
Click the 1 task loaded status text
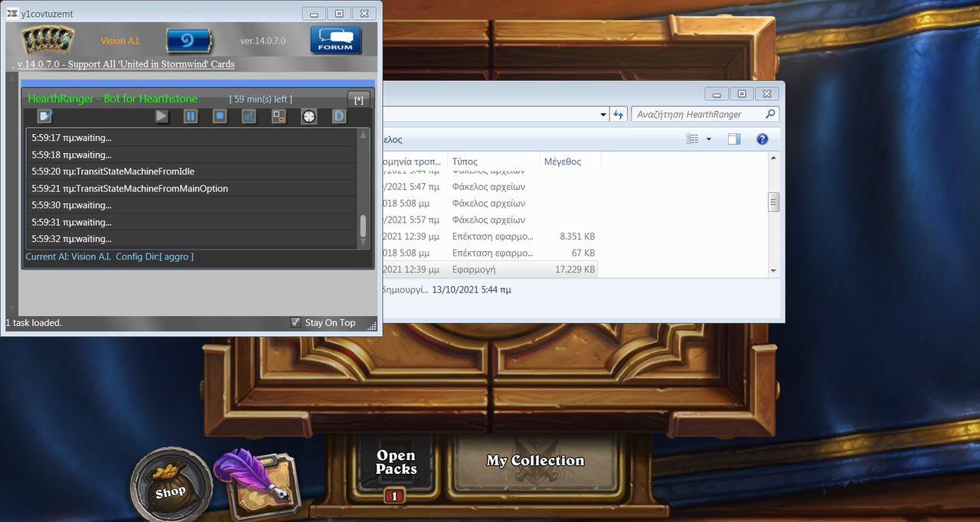click(x=34, y=323)
